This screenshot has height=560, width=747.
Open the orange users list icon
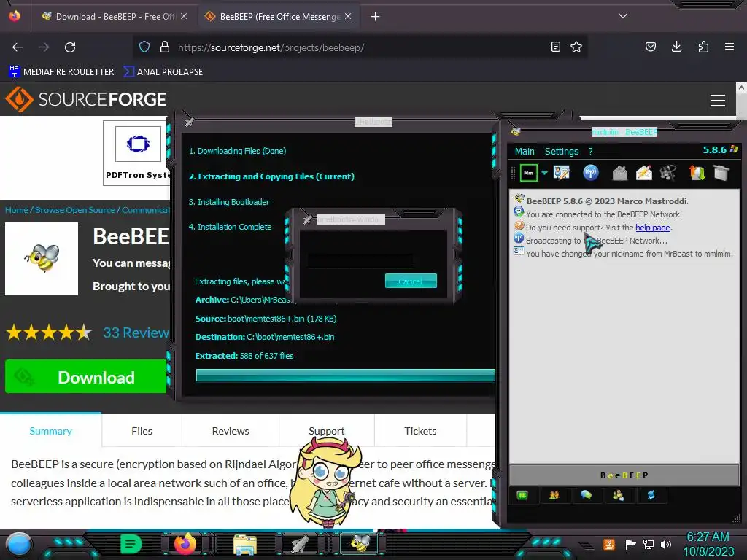pyautogui.click(x=554, y=495)
